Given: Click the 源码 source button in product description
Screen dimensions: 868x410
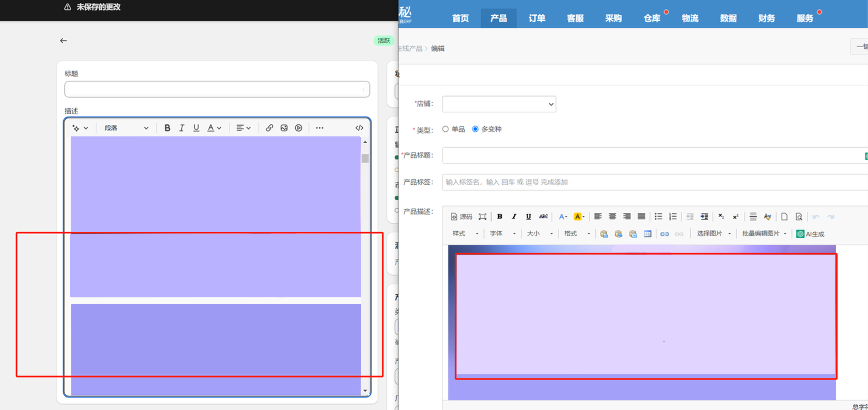Looking at the screenshot, I should pyautogui.click(x=461, y=217).
